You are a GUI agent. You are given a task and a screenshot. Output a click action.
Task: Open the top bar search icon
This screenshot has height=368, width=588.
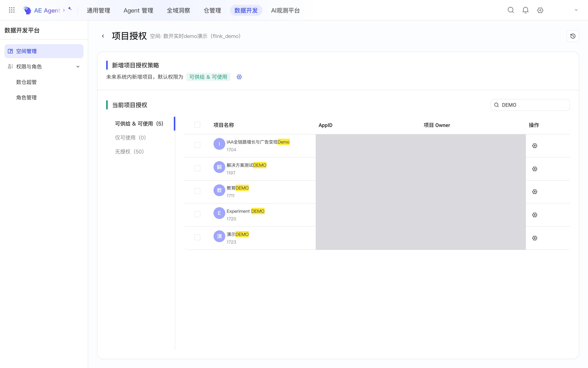point(511,10)
